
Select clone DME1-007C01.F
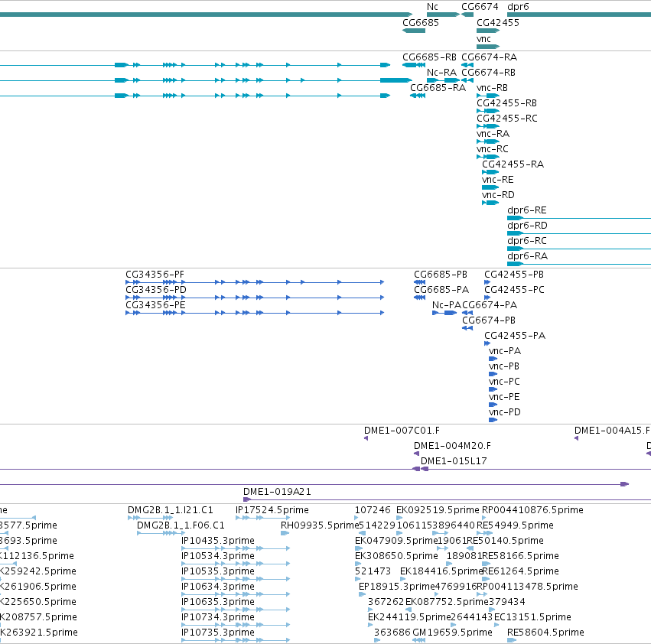pyautogui.click(x=402, y=431)
